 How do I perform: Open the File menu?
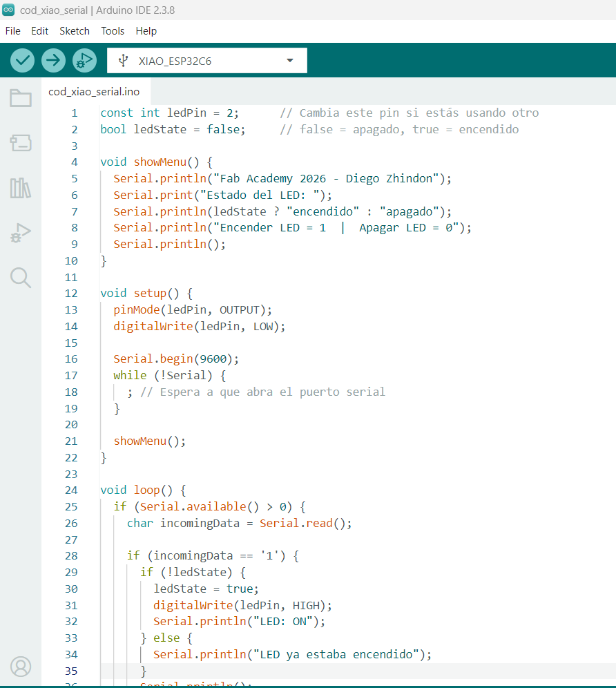12,30
